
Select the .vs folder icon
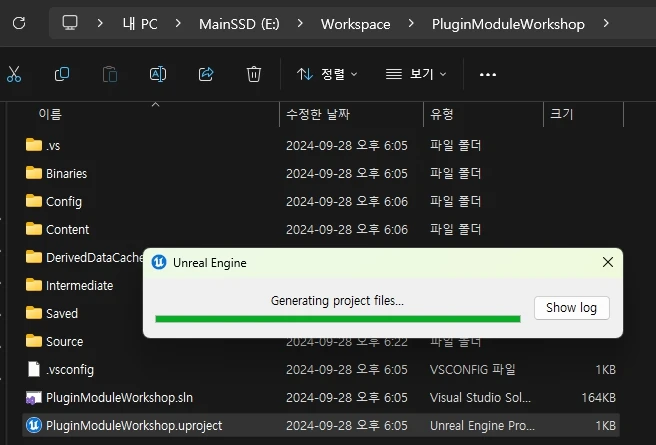(34, 145)
